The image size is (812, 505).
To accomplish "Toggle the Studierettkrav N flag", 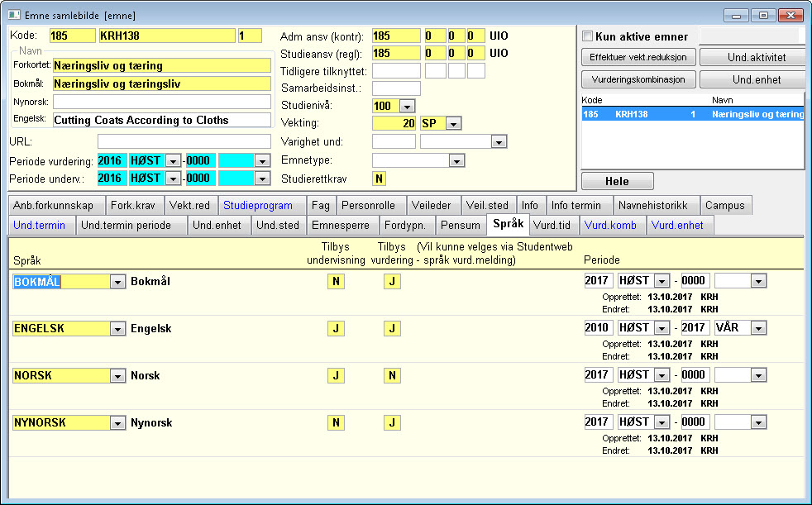I will tap(379, 179).
